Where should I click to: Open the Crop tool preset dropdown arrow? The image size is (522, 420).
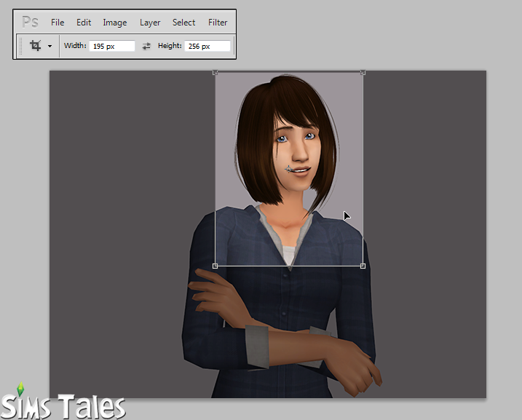[x=50, y=46]
